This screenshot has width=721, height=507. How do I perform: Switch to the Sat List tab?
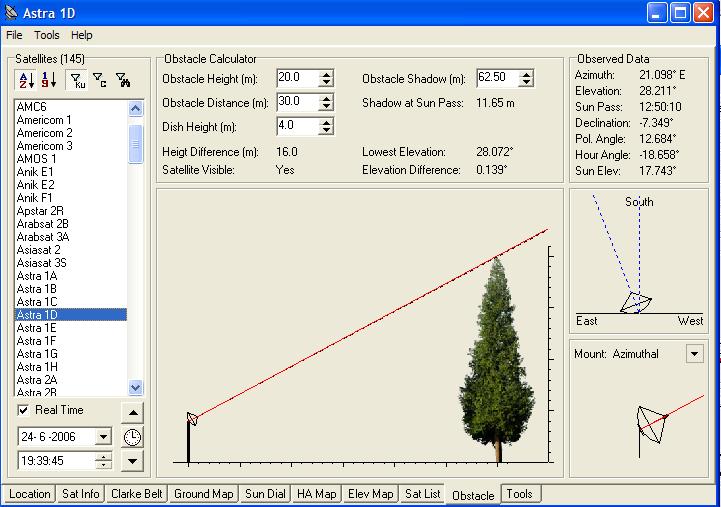423,494
